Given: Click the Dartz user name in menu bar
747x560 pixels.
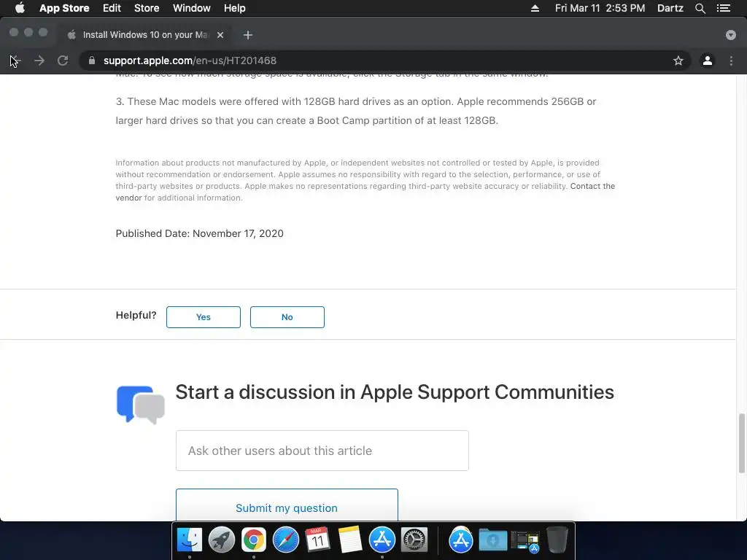Looking at the screenshot, I should click(670, 8).
